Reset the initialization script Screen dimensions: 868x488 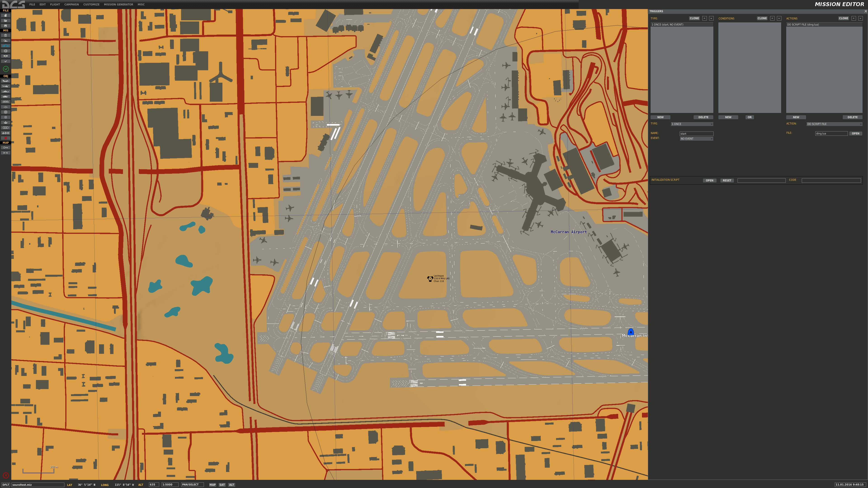[x=727, y=181]
